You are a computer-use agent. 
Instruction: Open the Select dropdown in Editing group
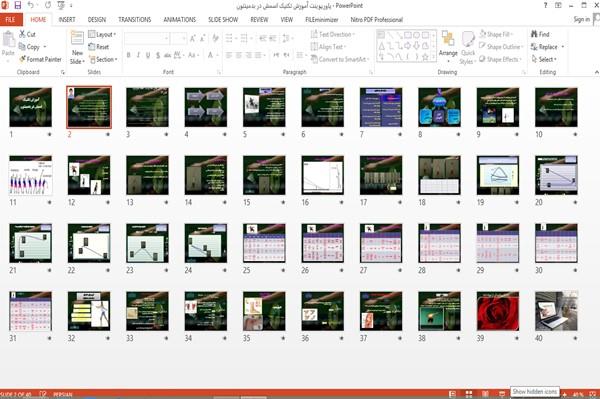(544, 59)
